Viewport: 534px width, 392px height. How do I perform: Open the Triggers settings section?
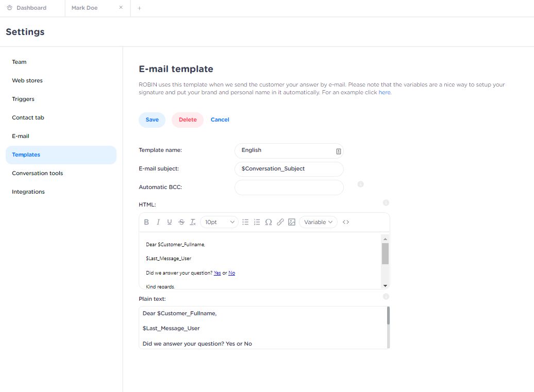pyautogui.click(x=23, y=99)
